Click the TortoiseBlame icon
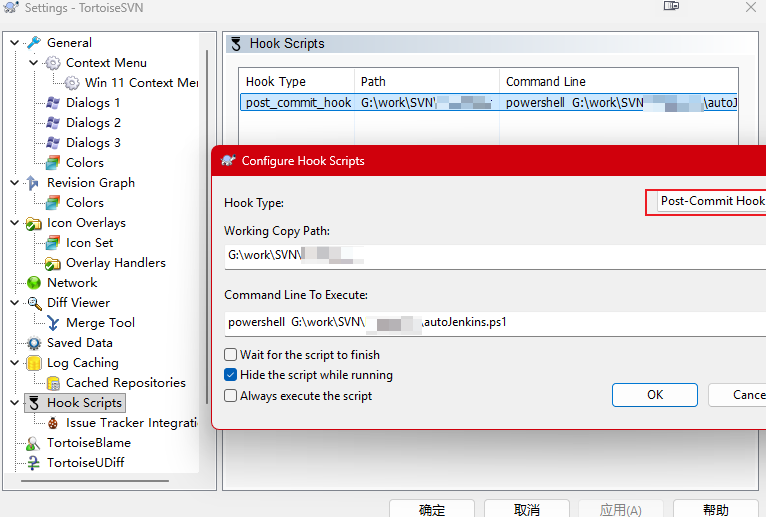The height and width of the screenshot is (517, 766). (34, 443)
